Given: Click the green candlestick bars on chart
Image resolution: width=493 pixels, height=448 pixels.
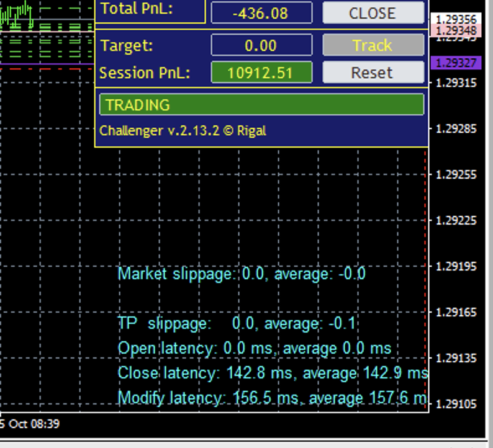Looking at the screenshot, I should (17, 14).
